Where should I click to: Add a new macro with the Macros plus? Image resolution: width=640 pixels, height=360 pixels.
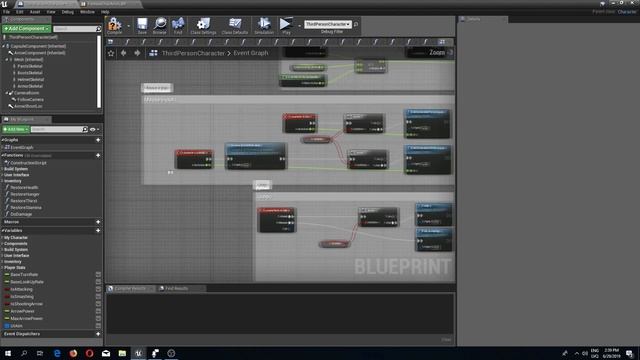tap(98, 222)
